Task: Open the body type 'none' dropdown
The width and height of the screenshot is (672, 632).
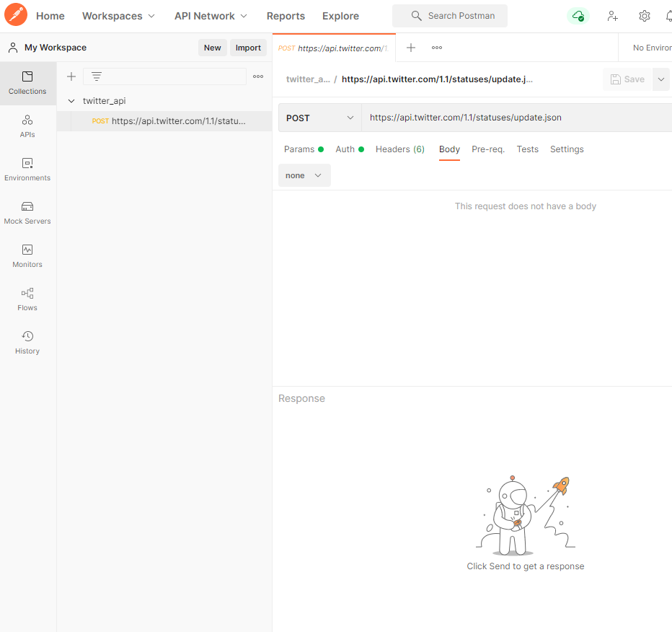Action: [304, 175]
